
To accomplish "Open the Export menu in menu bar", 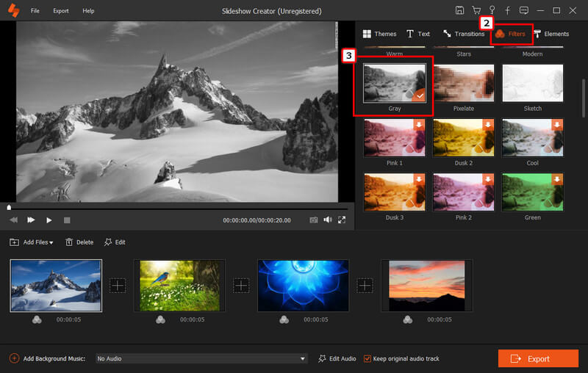I will [61, 11].
